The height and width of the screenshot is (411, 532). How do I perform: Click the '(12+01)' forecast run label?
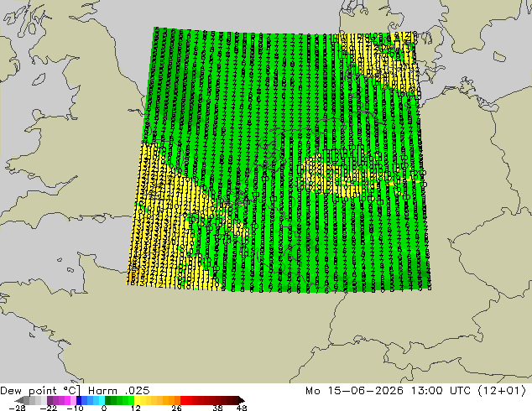click(502, 391)
